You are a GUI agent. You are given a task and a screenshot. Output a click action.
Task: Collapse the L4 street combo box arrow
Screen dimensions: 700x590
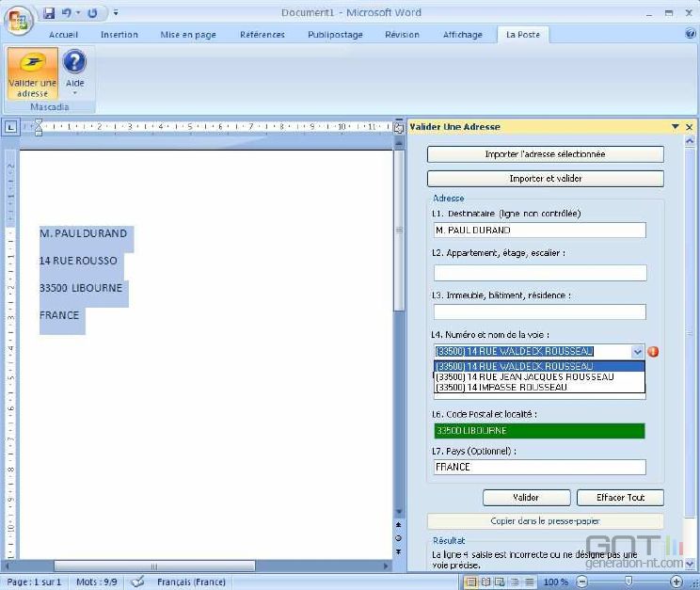[x=638, y=352]
